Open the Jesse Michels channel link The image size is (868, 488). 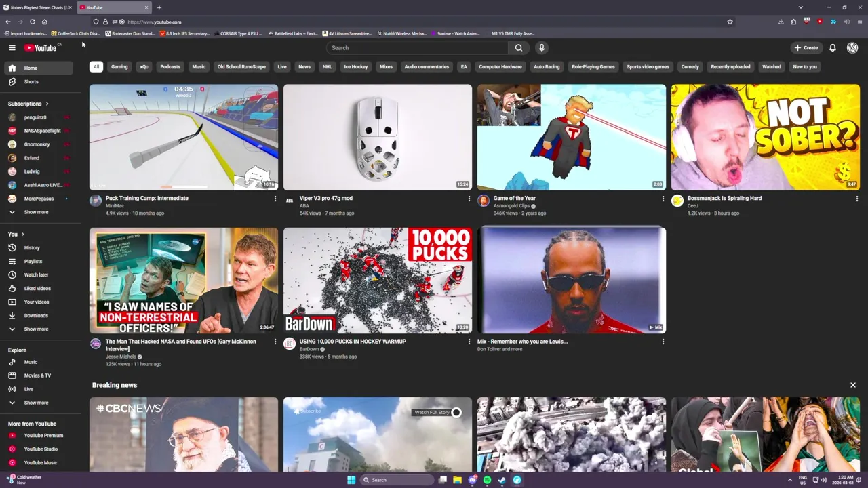pos(121,357)
